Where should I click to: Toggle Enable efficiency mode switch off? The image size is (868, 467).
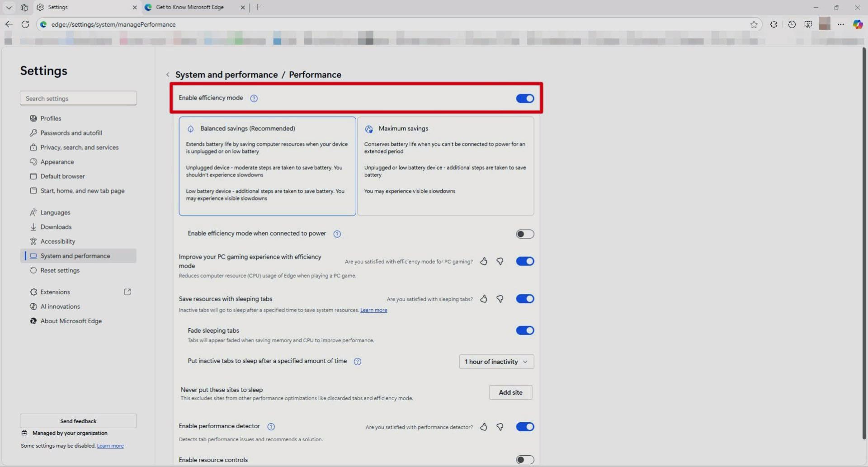(x=524, y=99)
